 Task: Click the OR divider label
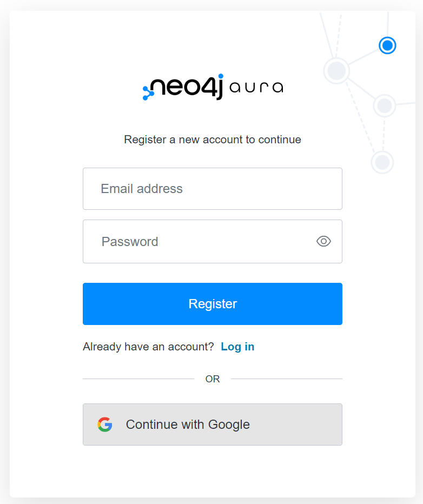212,379
